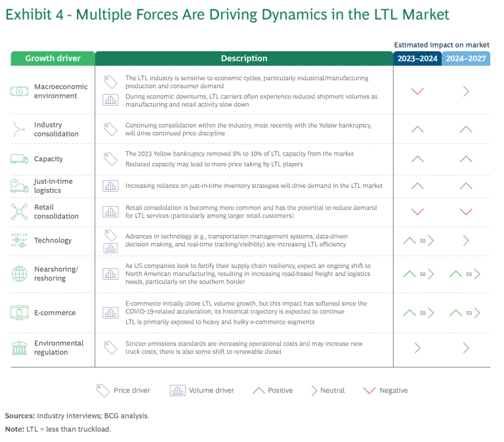Click the Environmental regulation building icon
Screen dimensions: 504x442
[20, 347]
